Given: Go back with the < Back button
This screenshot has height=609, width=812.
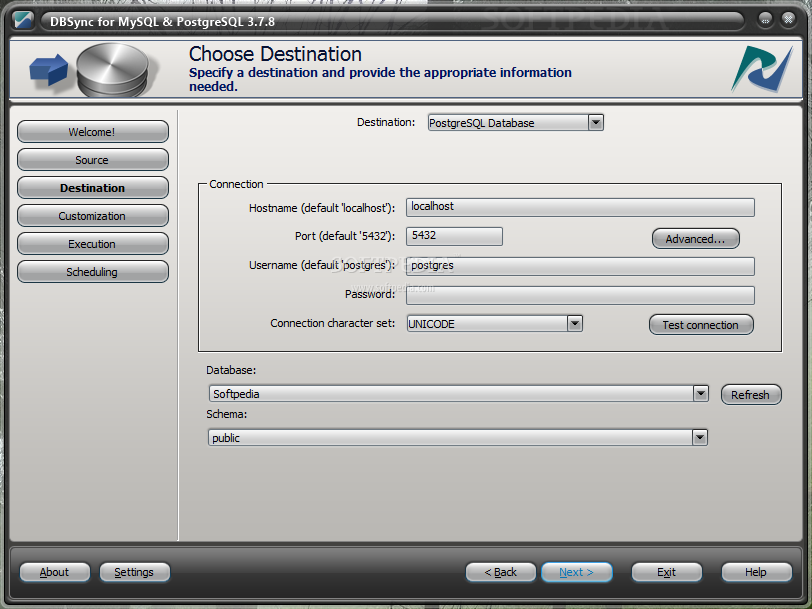Looking at the screenshot, I should 501,572.
